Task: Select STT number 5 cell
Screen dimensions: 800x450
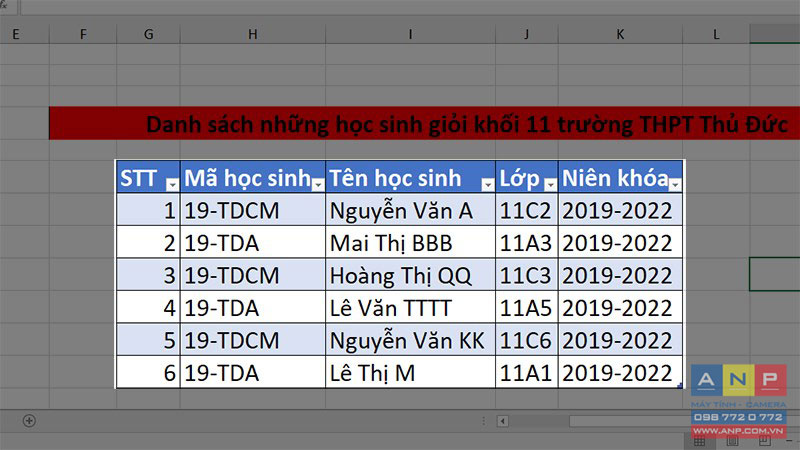Action: [x=148, y=340]
